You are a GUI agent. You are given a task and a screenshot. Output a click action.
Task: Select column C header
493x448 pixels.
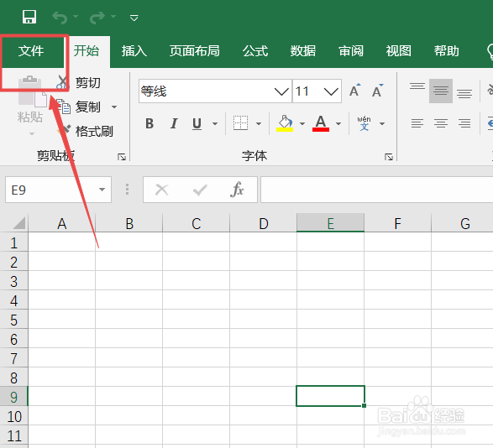197,223
